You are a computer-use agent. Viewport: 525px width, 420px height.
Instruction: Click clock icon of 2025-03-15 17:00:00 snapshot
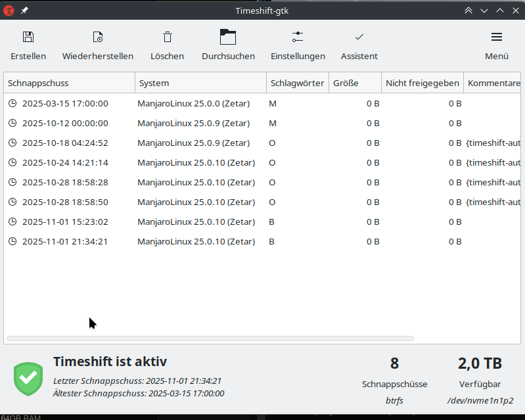pyautogui.click(x=12, y=103)
